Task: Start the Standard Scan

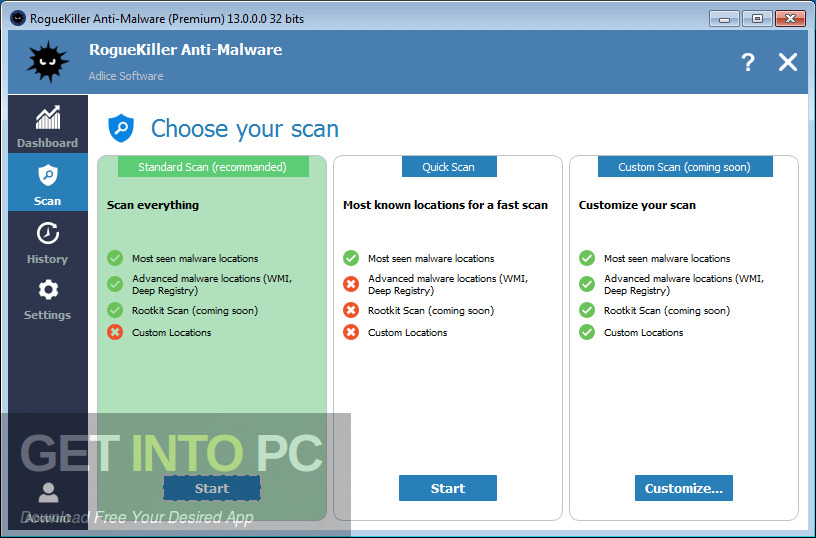Action: (x=212, y=488)
